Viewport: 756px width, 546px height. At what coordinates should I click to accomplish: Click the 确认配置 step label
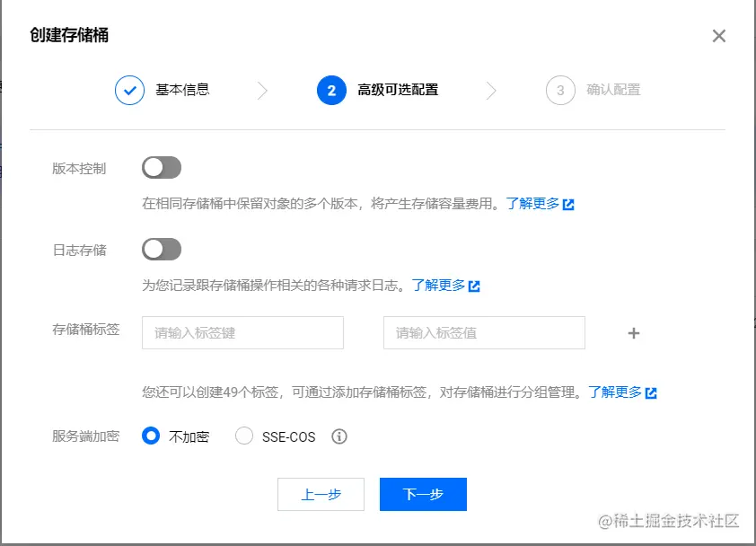coord(613,90)
